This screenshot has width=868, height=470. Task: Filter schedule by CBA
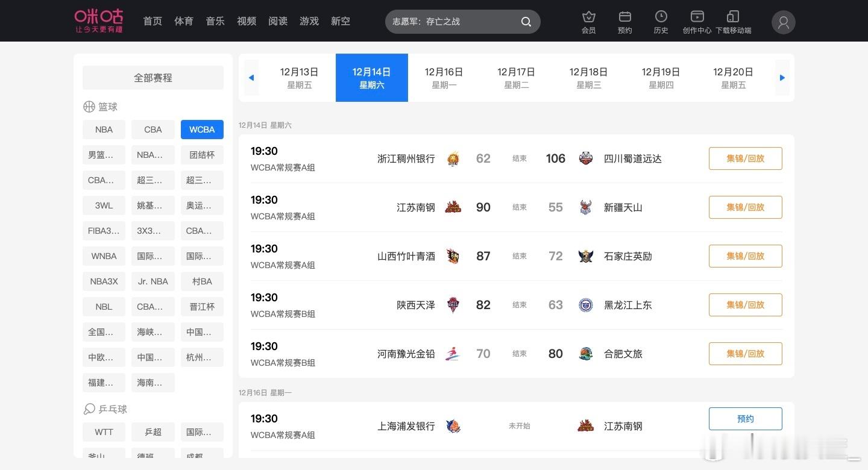tap(153, 130)
